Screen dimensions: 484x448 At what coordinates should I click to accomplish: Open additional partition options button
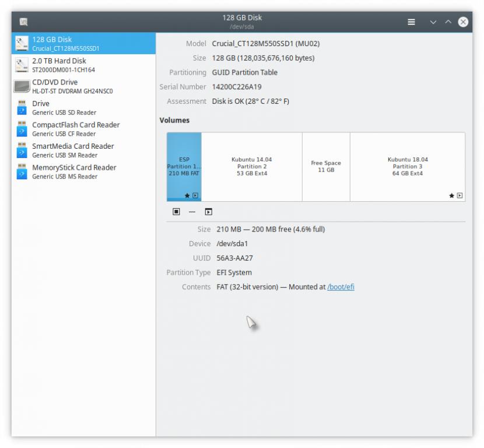point(208,212)
